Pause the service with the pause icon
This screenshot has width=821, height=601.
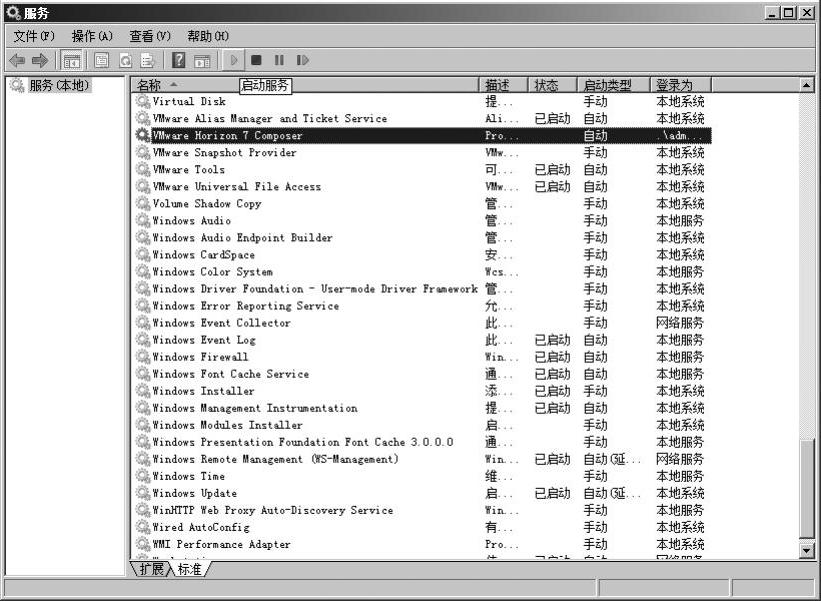[279, 60]
